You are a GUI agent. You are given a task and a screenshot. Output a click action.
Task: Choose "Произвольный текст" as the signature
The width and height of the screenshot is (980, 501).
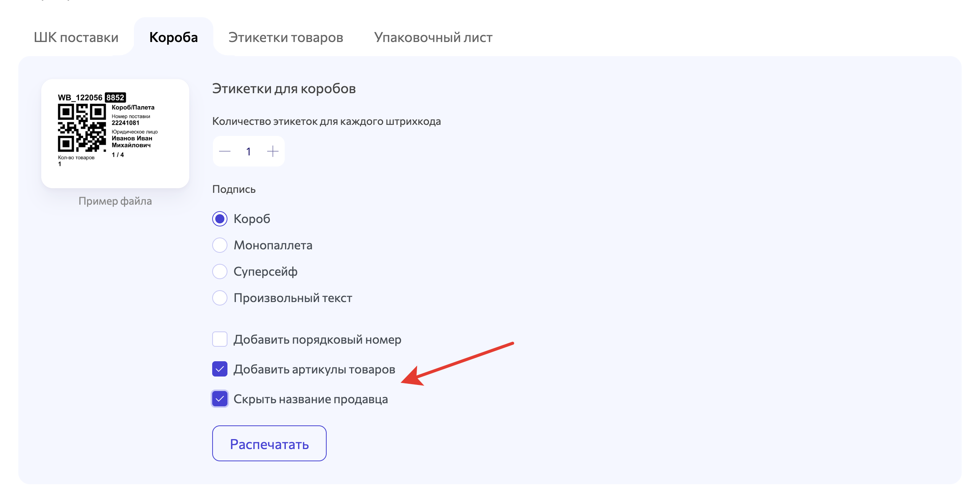pos(220,298)
